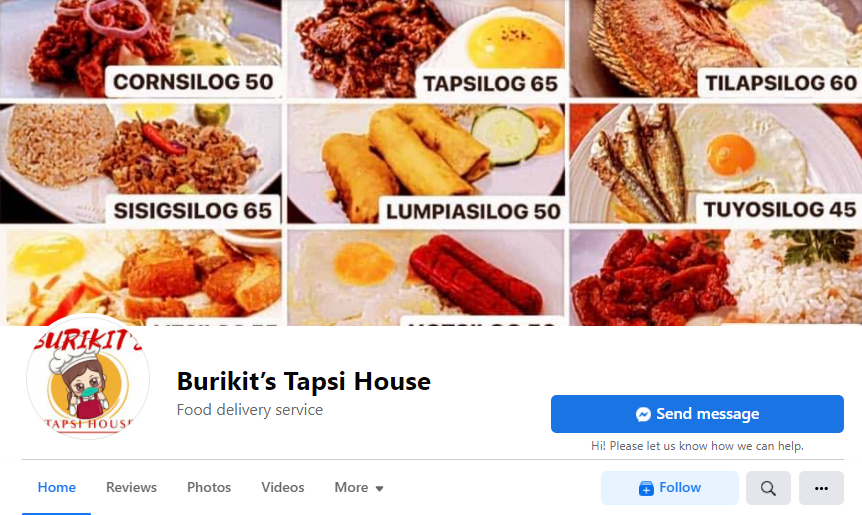The width and height of the screenshot is (862, 515).
Task: Click the Send message button
Action: 697,414
